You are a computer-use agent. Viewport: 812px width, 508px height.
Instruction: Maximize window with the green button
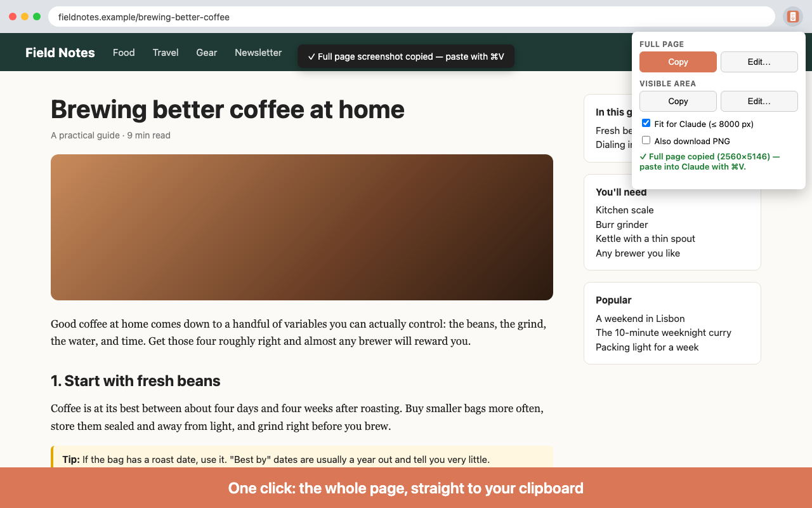pyautogui.click(x=37, y=17)
